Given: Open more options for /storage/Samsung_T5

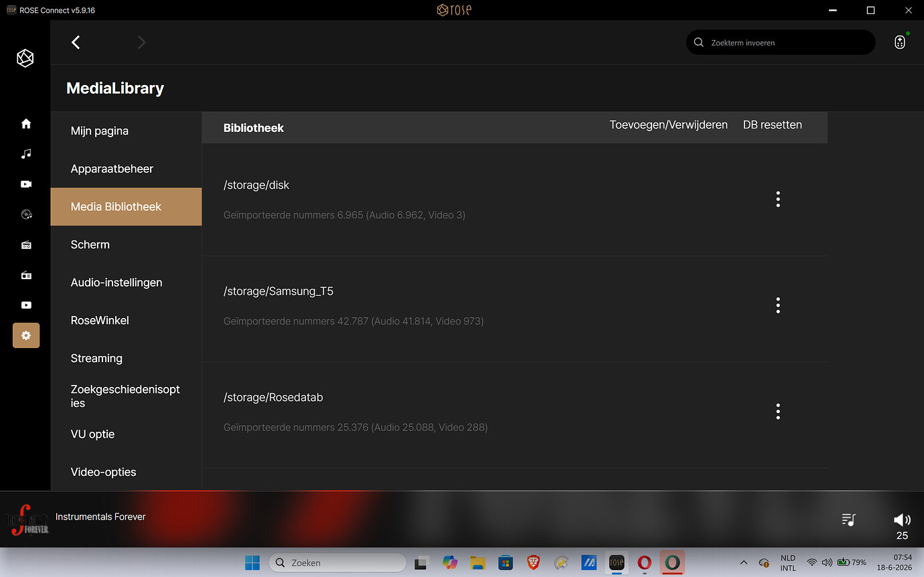Looking at the screenshot, I should tap(778, 305).
